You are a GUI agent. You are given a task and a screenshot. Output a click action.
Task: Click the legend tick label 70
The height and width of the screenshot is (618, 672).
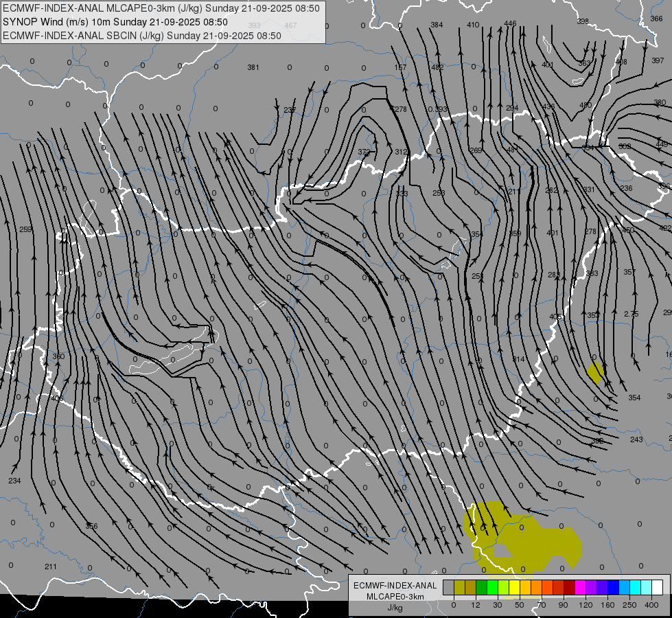click(x=542, y=605)
